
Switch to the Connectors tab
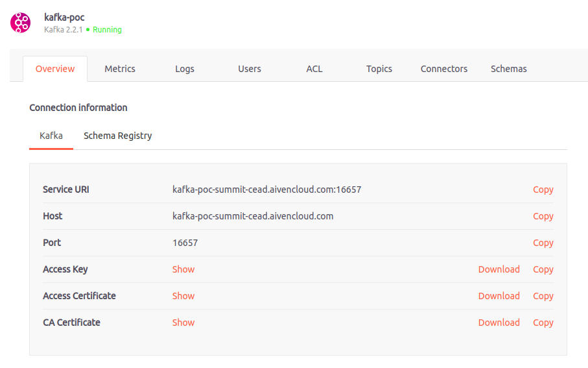click(x=444, y=69)
